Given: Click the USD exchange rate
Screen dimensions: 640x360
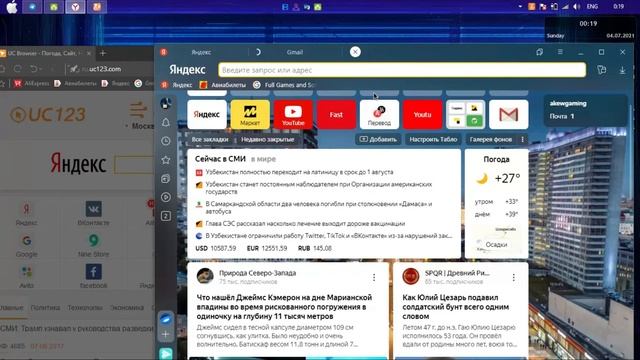Looking at the screenshot, I should [x=216, y=248].
